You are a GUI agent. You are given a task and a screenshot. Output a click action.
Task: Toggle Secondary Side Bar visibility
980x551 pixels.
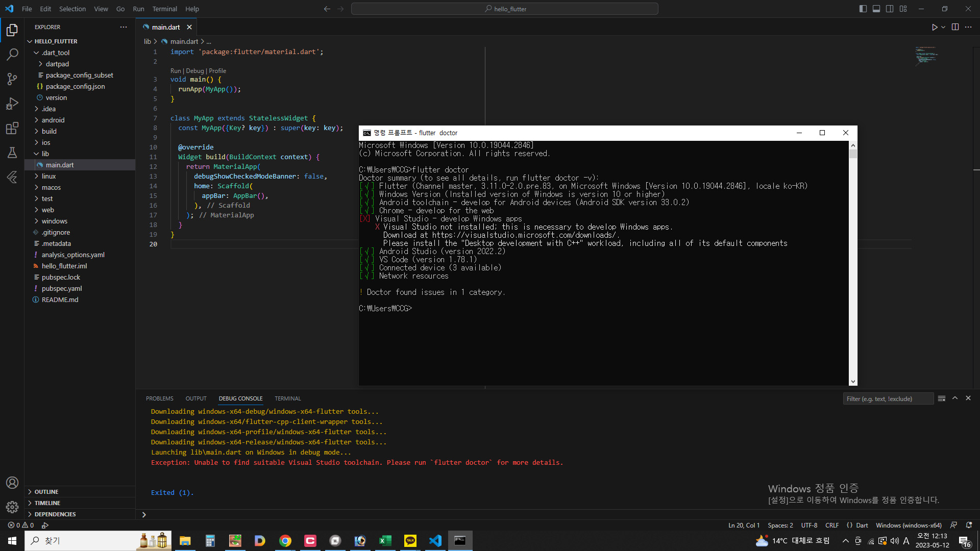click(x=890, y=9)
